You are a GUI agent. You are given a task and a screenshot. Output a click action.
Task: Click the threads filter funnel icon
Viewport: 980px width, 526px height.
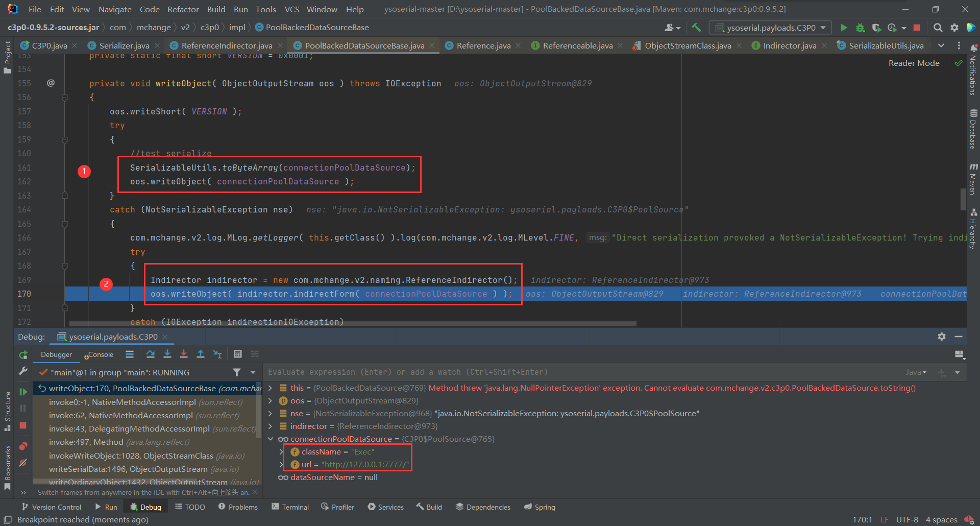(x=237, y=372)
